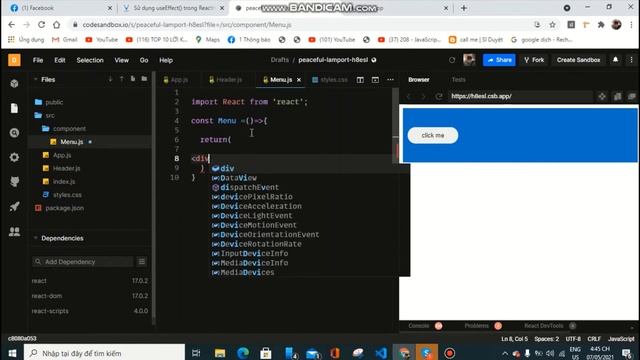Close the Menu.js editor tab

pyautogui.click(x=299, y=80)
